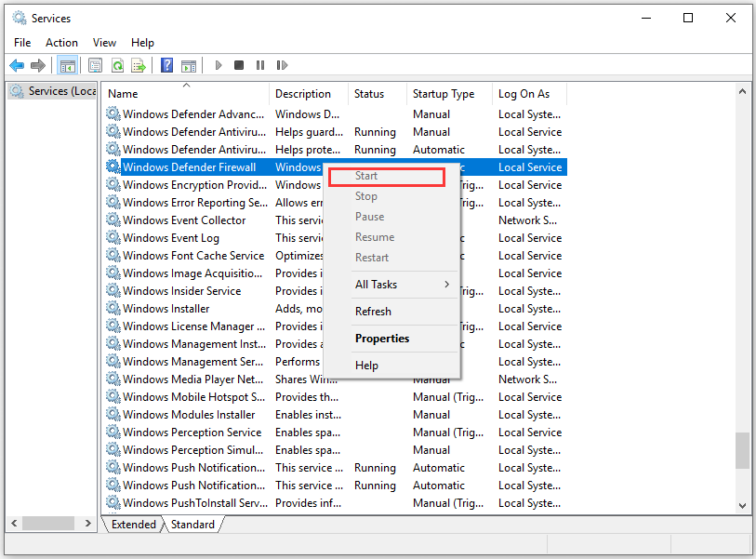
Task: Expand the All Tasks submenu
Action: click(x=391, y=285)
